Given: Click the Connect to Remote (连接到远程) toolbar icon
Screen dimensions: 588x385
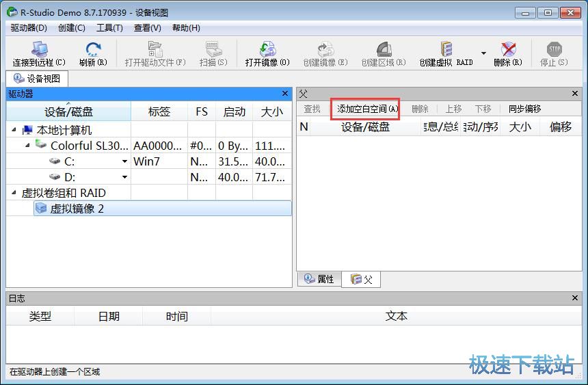Looking at the screenshot, I should point(39,49).
